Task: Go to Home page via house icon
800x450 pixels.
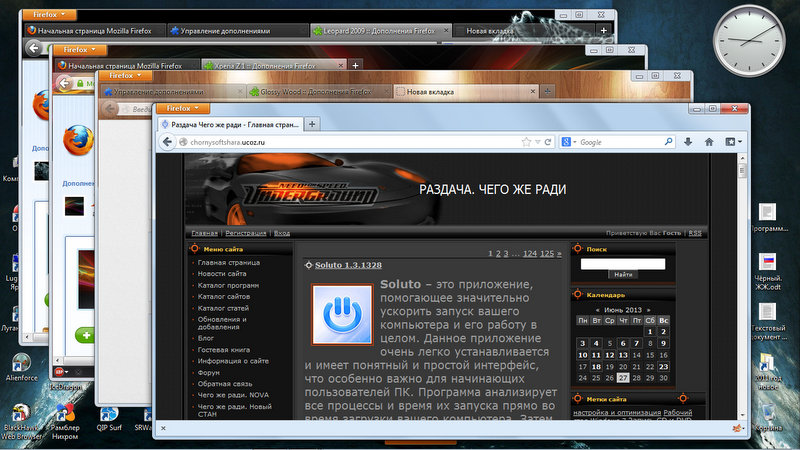Action: click(x=709, y=142)
